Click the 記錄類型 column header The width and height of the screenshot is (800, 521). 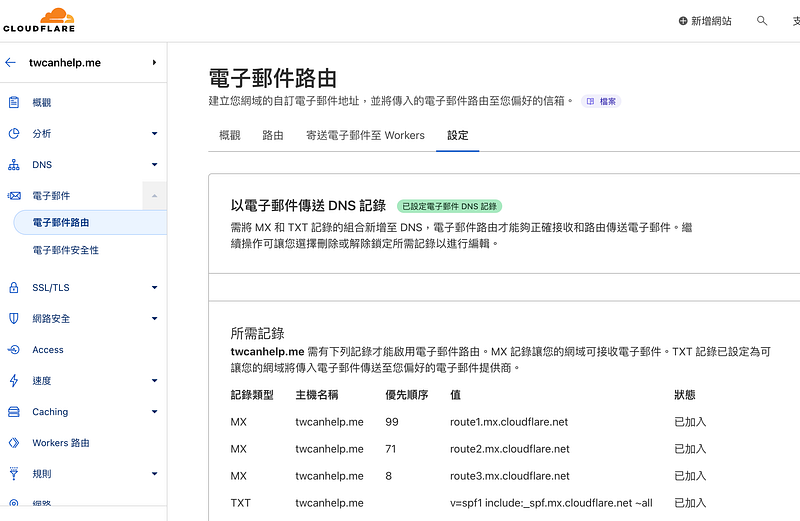tap(252, 395)
